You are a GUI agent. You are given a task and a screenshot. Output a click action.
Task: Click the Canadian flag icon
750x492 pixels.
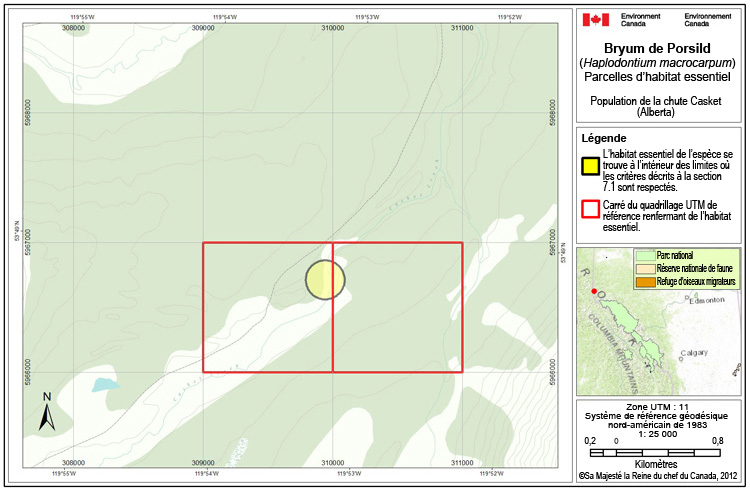point(596,20)
